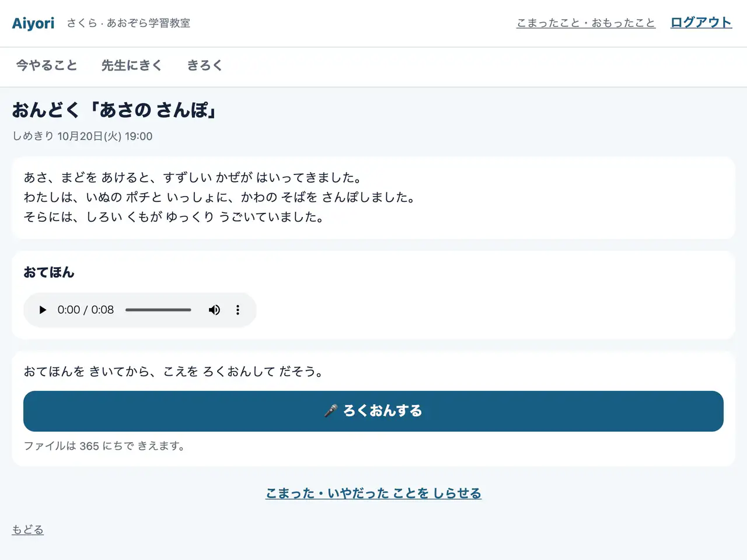Report via こまった・いやだった ことを しらせる link
Screen dimensions: 747x560
click(373, 494)
